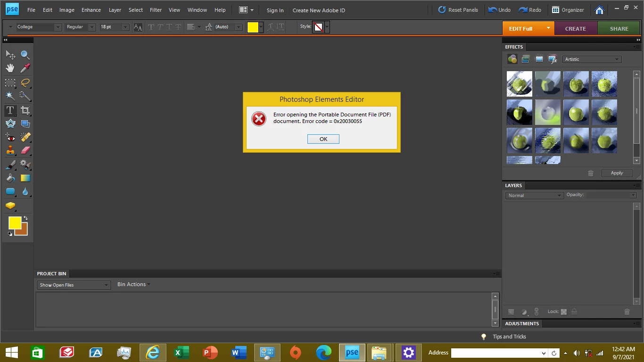Select the Gradient tool
The width and height of the screenshot is (644, 362).
pos(25,178)
